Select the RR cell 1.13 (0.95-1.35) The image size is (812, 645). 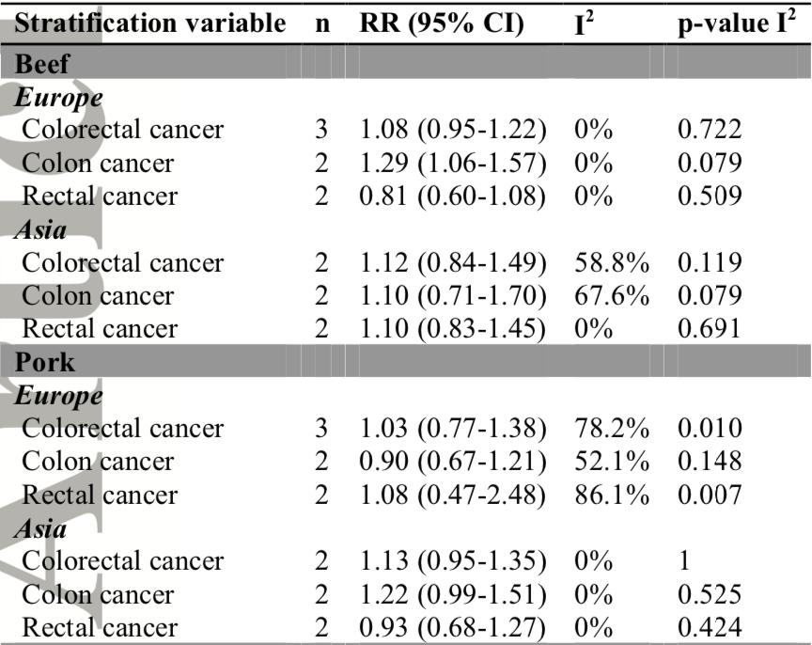coord(453,561)
